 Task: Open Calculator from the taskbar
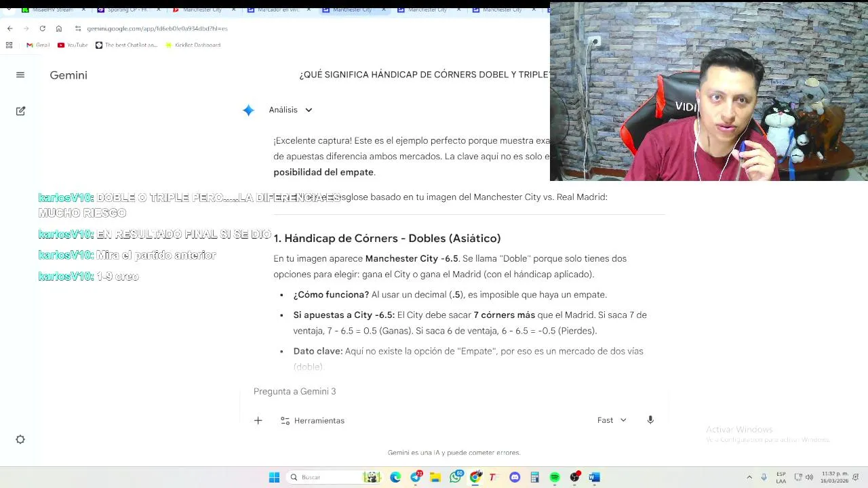tap(534, 477)
